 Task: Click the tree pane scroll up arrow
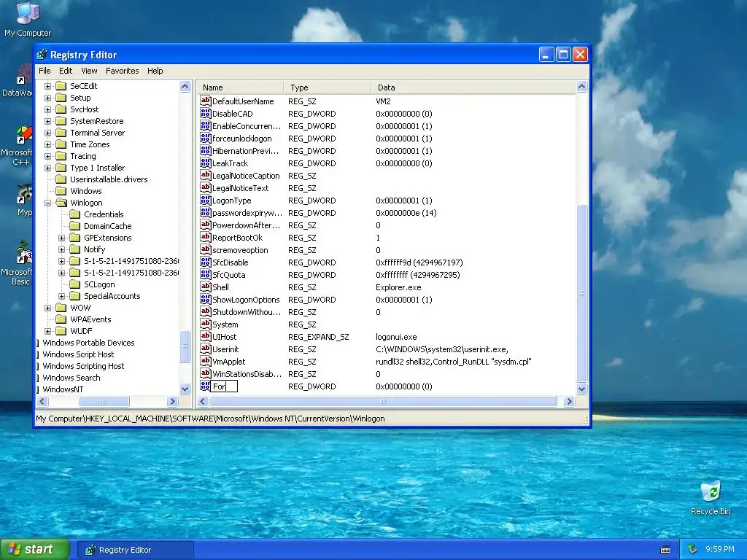tap(185, 86)
